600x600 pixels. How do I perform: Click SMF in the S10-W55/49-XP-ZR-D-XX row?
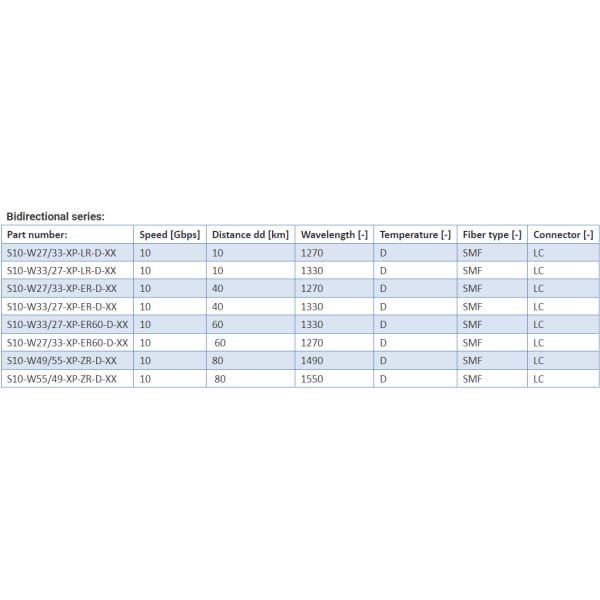(472, 379)
